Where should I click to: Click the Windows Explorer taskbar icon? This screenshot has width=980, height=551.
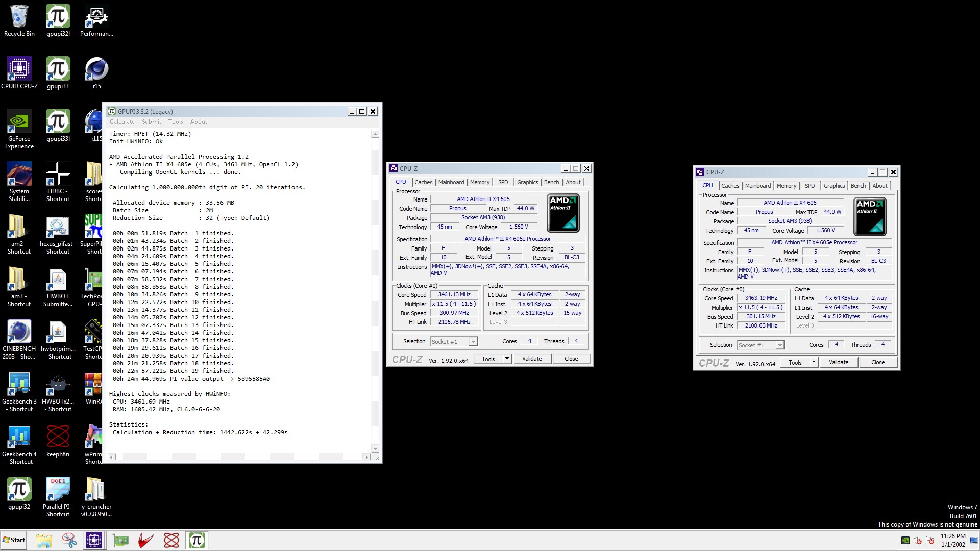(44, 540)
